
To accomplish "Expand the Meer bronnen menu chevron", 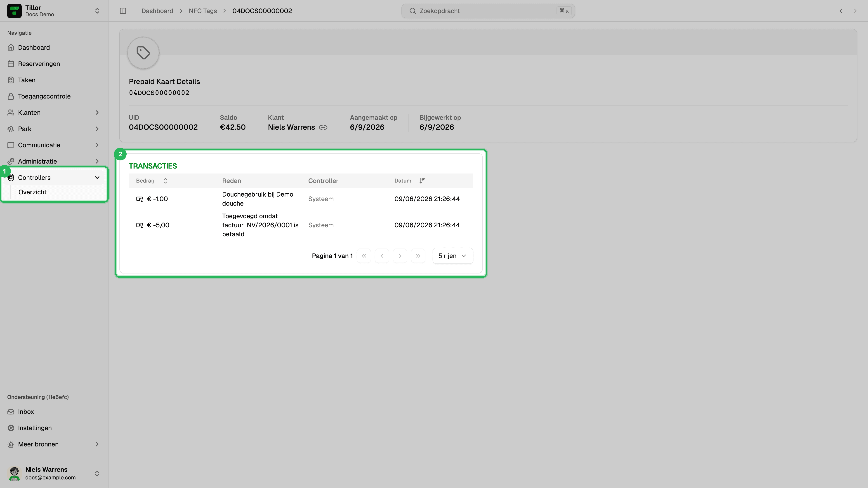I will point(97,444).
